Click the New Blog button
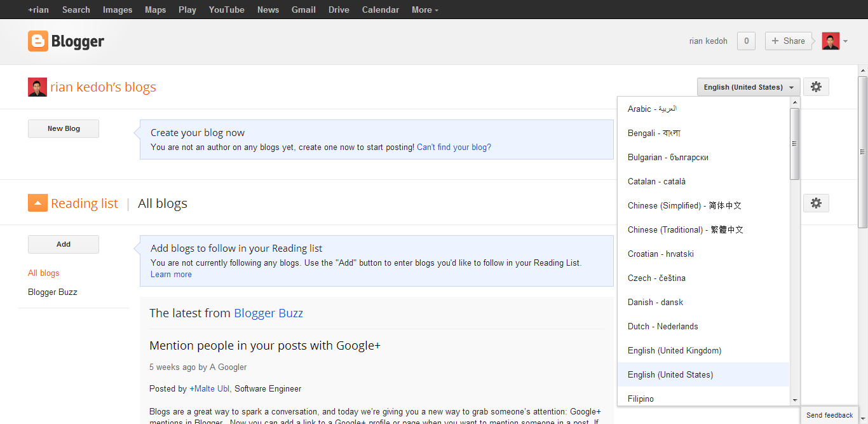 tap(64, 128)
